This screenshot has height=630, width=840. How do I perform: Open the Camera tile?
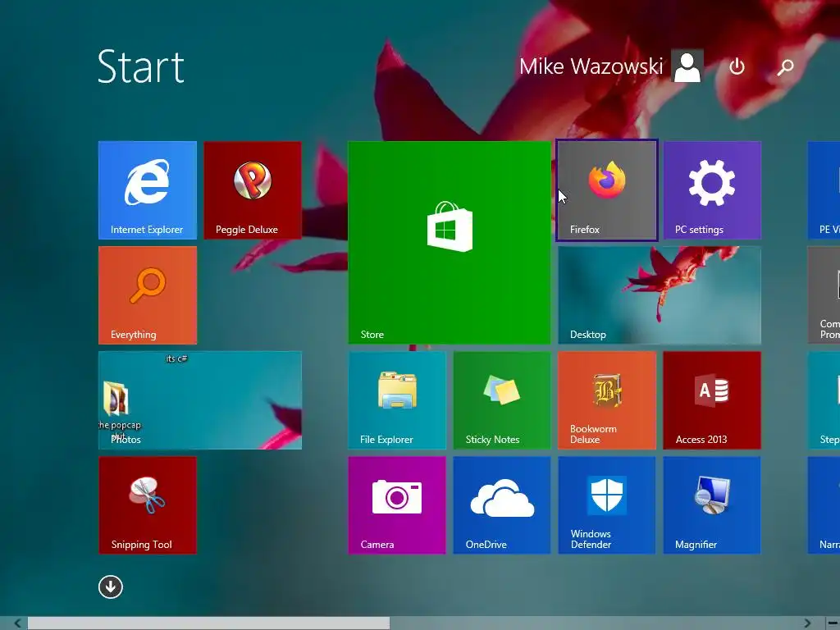tap(397, 505)
